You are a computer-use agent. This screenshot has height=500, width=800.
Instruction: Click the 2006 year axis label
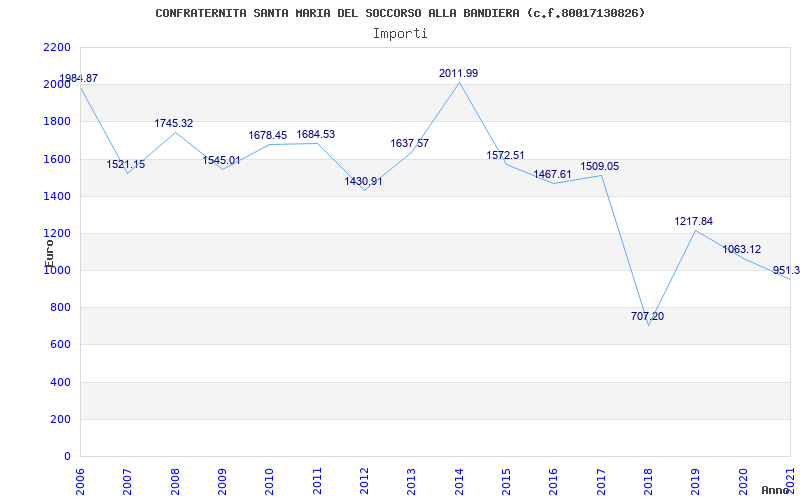80,481
